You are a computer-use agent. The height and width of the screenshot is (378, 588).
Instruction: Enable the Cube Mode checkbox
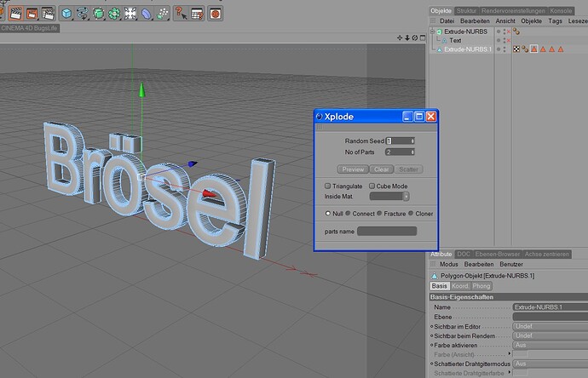[372, 186]
